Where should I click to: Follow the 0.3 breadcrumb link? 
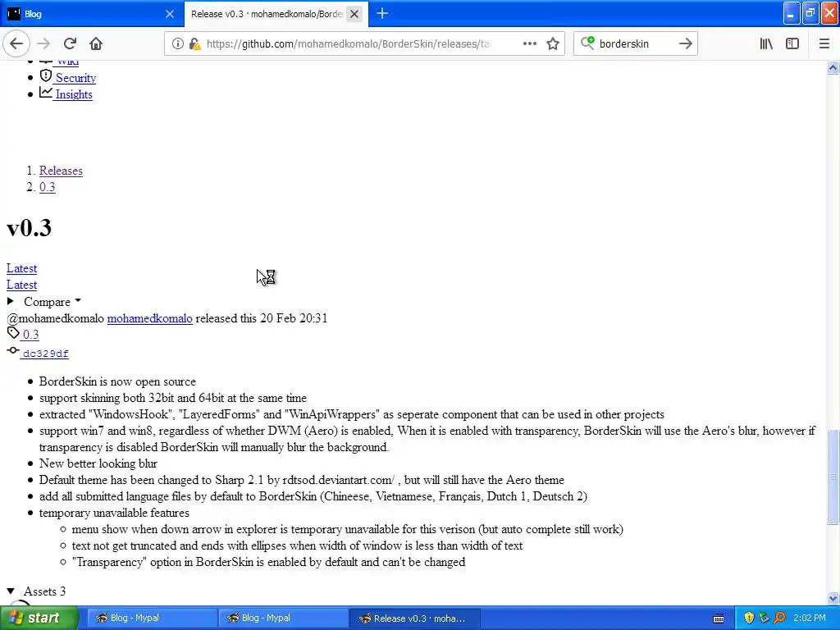point(47,187)
